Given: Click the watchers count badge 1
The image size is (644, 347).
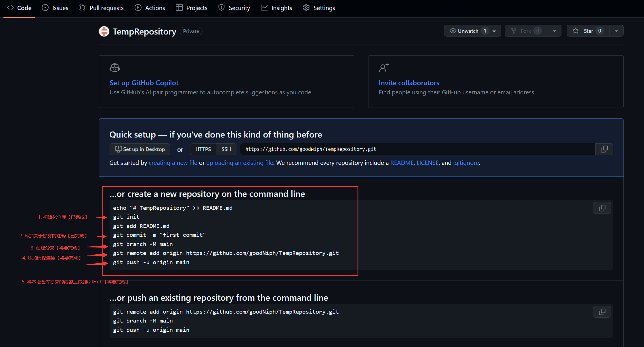Looking at the screenshot, I should pyautogui.click(x=485, y=31).
